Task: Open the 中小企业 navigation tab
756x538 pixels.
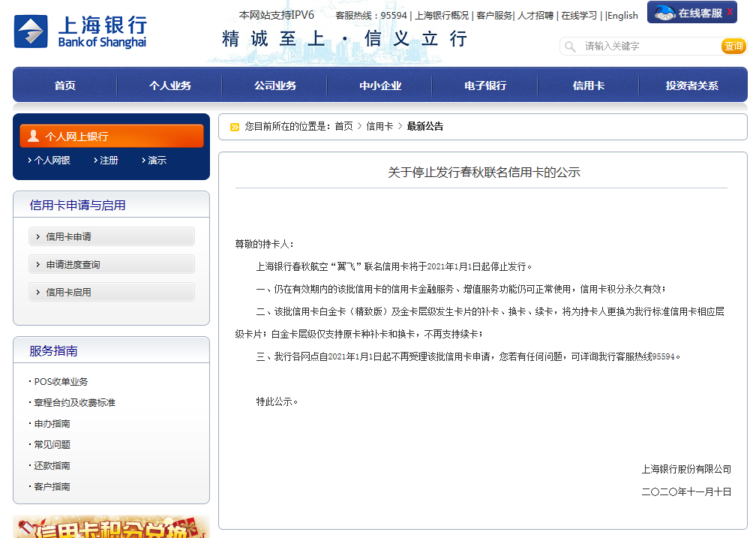Action: click(x=380, y=86)
